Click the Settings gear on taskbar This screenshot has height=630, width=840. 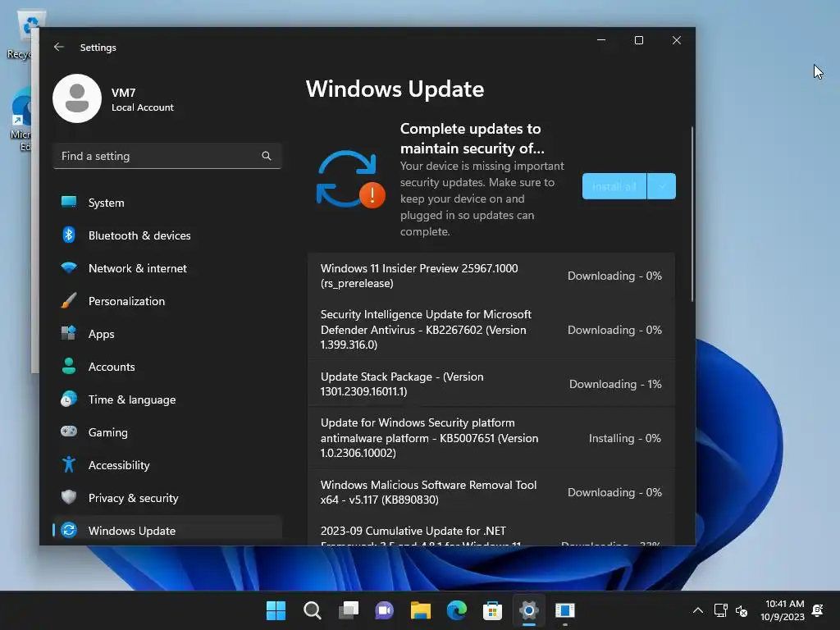point(529,610)
